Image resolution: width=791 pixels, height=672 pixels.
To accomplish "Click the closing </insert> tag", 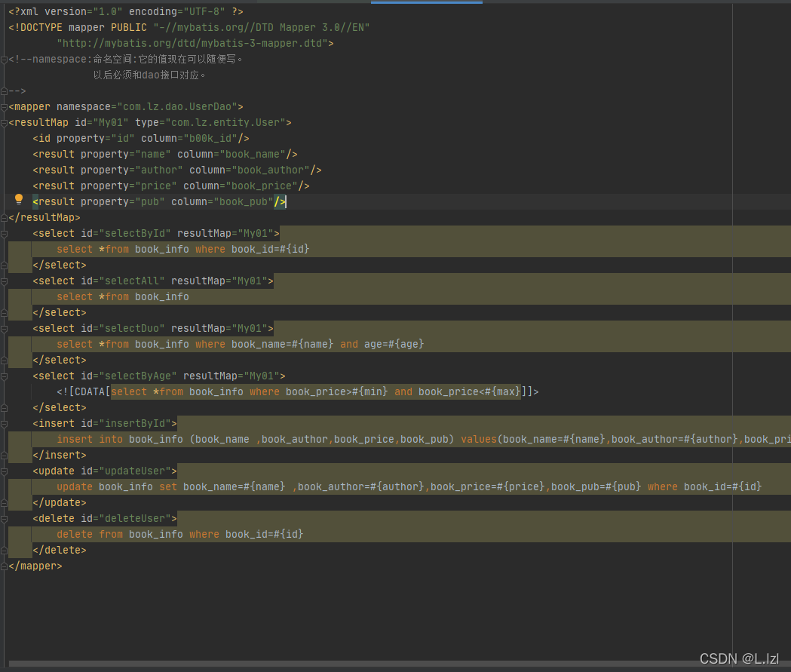I will coord(60,455).
